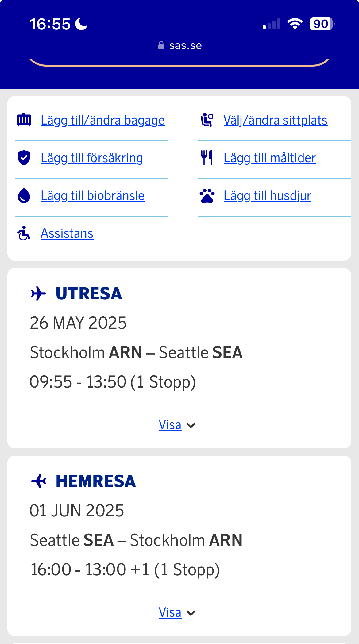Tap the Hemresa chevron arrow beside Visa
The image size is (359, 644).
coord(191,613)
